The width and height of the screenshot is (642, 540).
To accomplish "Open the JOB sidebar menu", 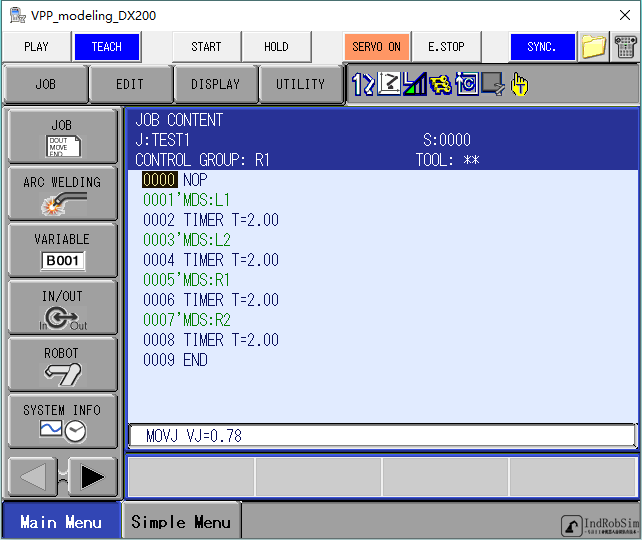I will click(62, 136).
